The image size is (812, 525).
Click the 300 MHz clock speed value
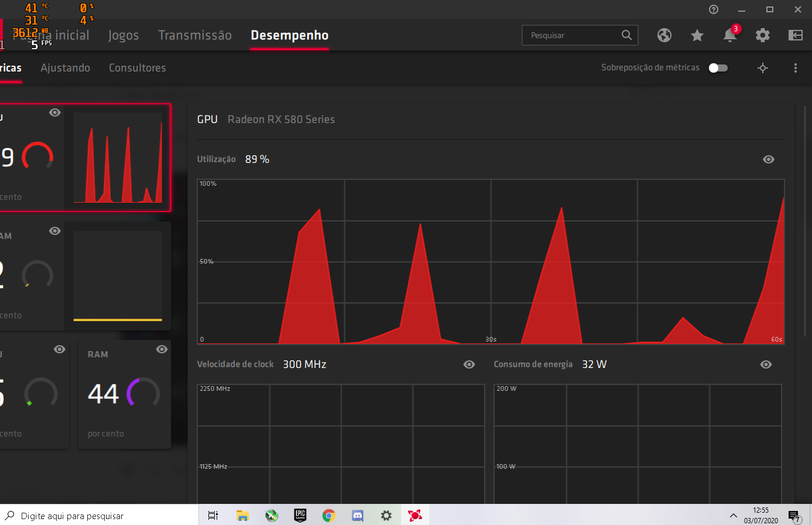[x=304, y=364]
